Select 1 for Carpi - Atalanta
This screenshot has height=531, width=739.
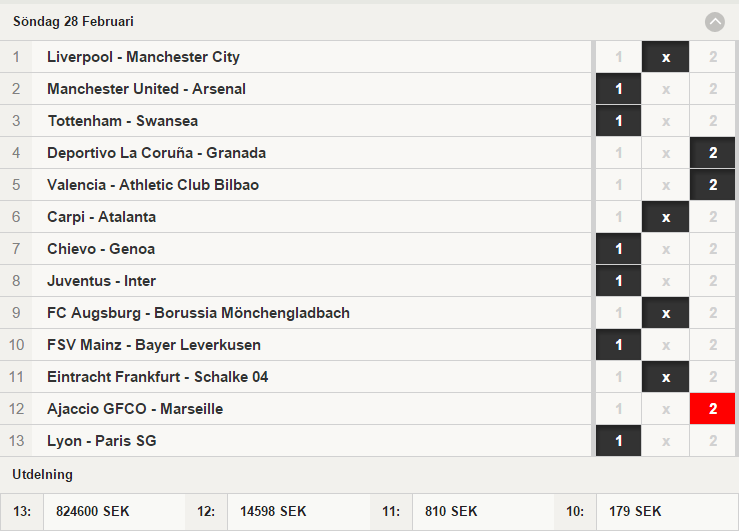618,217
